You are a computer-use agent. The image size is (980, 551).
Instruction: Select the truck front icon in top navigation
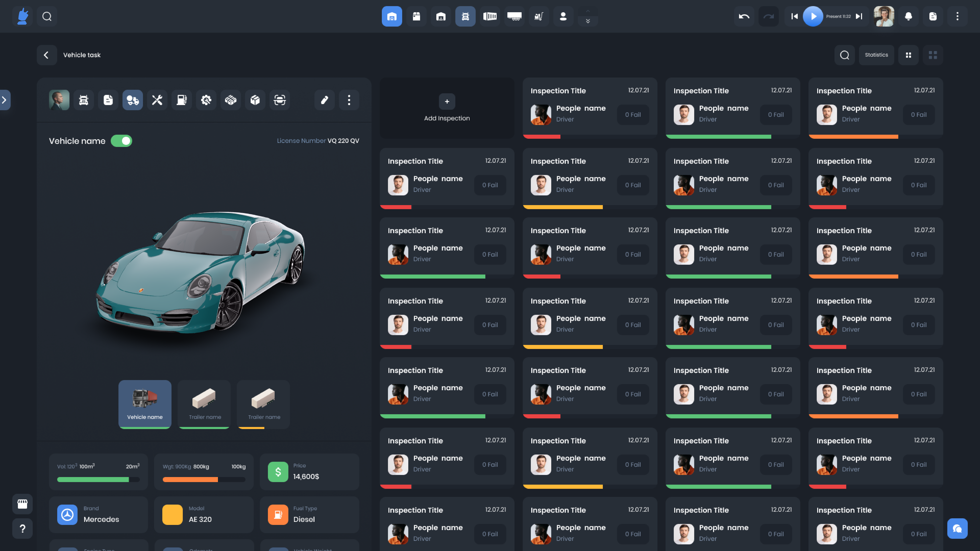click(x=465, y=16)
